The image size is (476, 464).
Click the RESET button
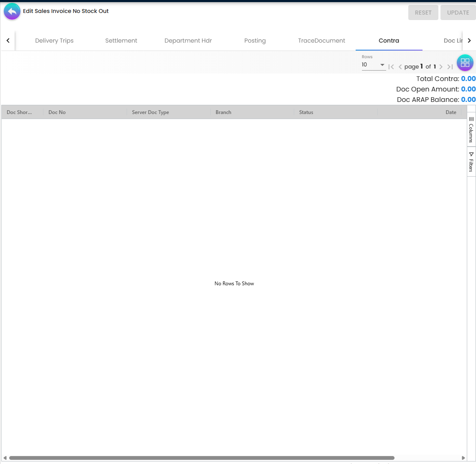click(423, 13)
